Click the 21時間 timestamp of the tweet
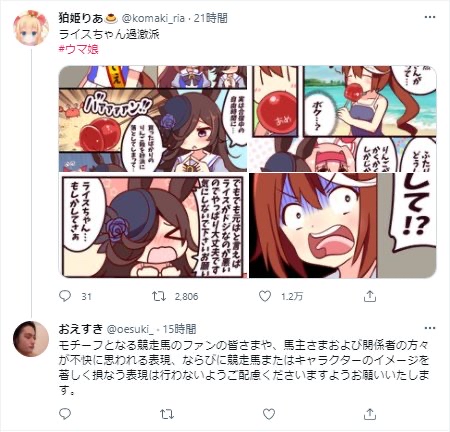The height and width of the screenshot is (432, 450). tap(211, 18)
